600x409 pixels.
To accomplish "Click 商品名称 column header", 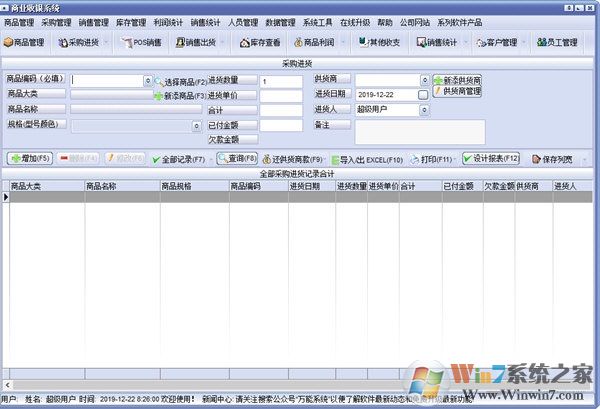I will 122,186.
